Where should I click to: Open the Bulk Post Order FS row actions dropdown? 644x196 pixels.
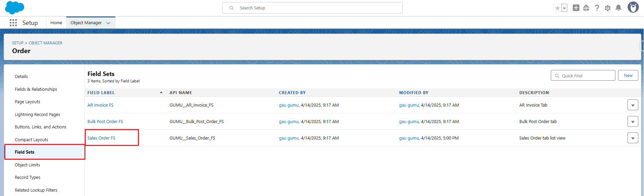pyautogui.click(x=633, y=121)
